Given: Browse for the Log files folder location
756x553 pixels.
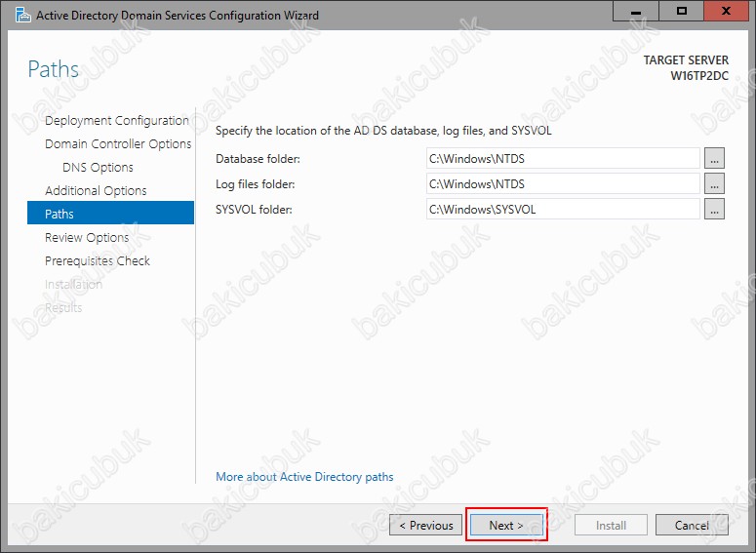Looking at the screenshot, I should click(714, 183).
